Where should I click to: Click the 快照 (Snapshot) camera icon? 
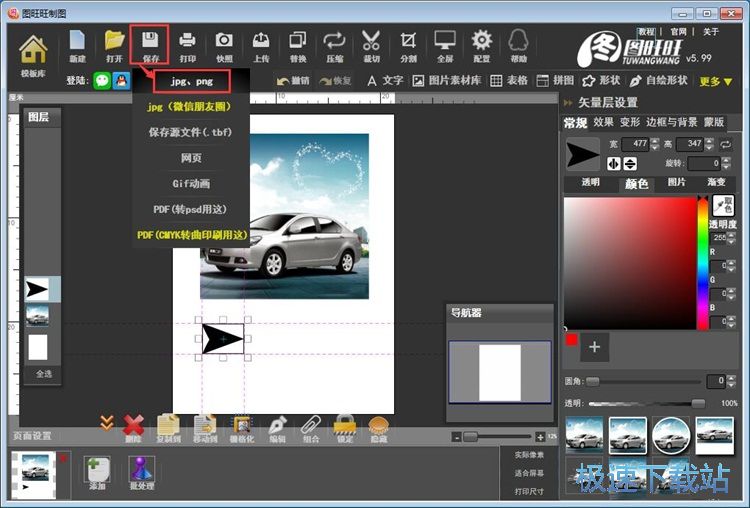click(x=224, y=45)
